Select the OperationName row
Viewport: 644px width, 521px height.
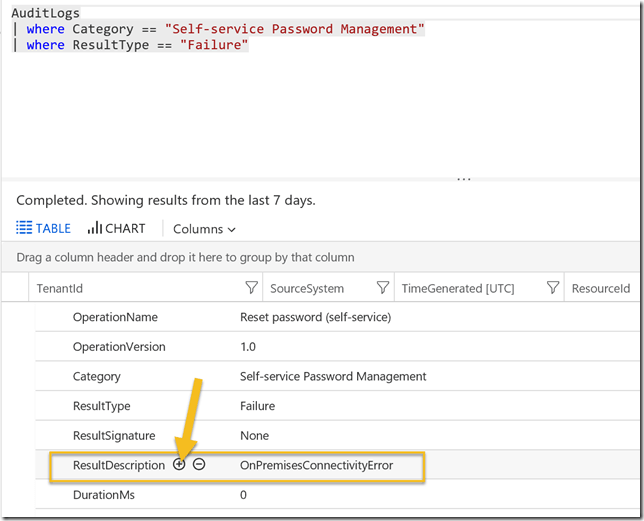115,317
